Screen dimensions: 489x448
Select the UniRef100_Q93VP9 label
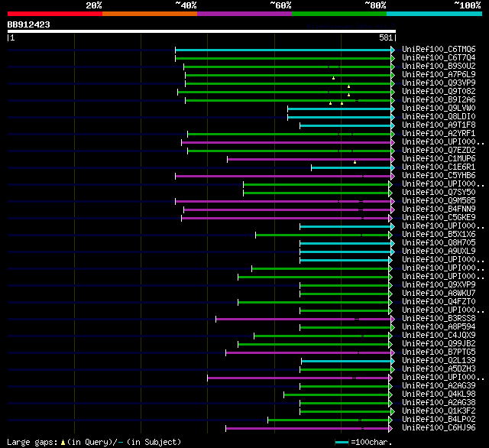pyautogui.click(x=439, y=83)
